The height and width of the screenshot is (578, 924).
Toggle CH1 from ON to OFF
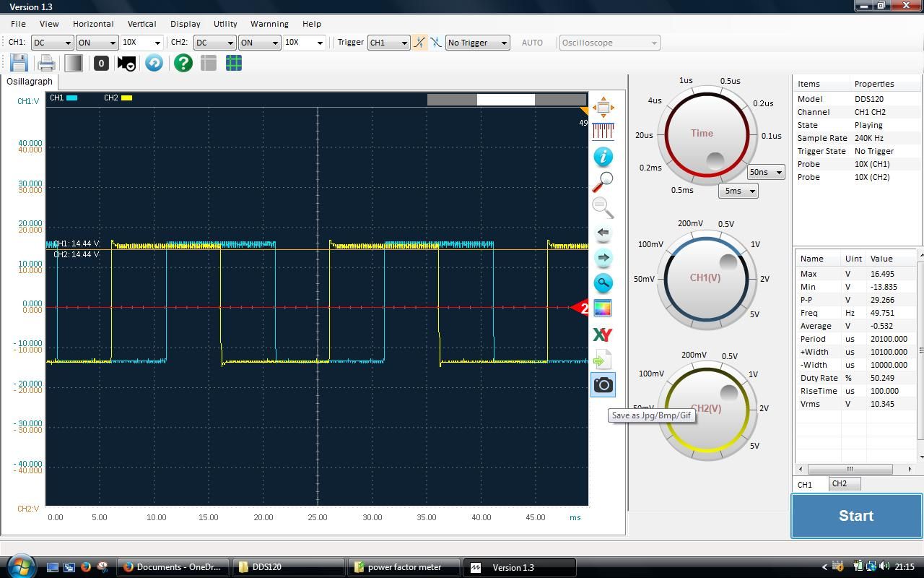click(x=97, y=43)
